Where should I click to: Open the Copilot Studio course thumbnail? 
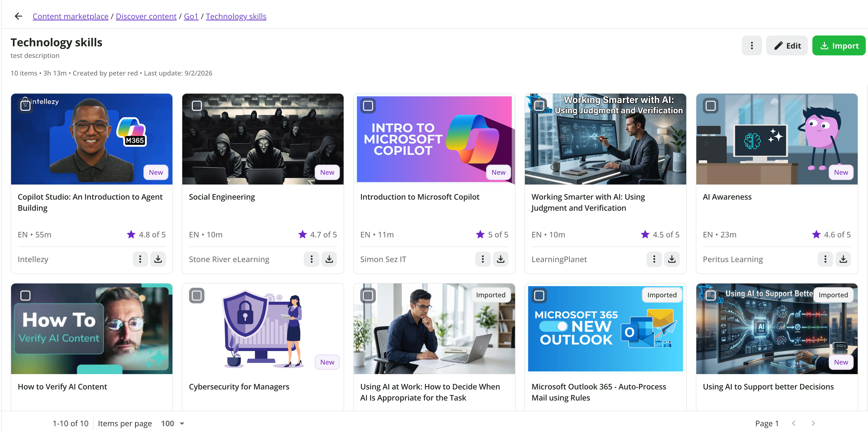[x=92, y=139]
